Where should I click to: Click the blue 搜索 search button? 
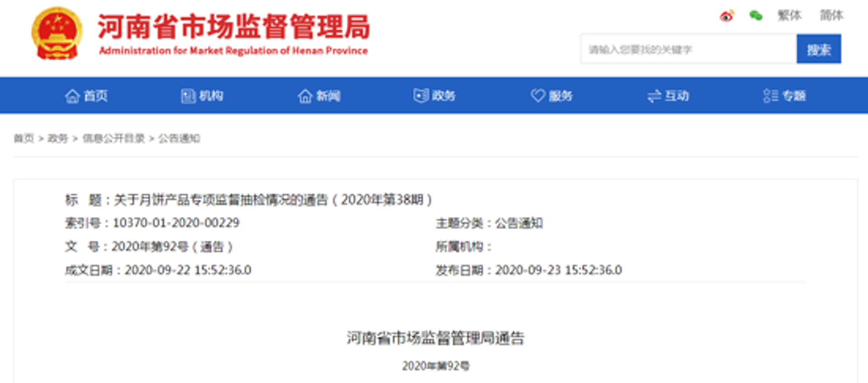pos(819,49)
